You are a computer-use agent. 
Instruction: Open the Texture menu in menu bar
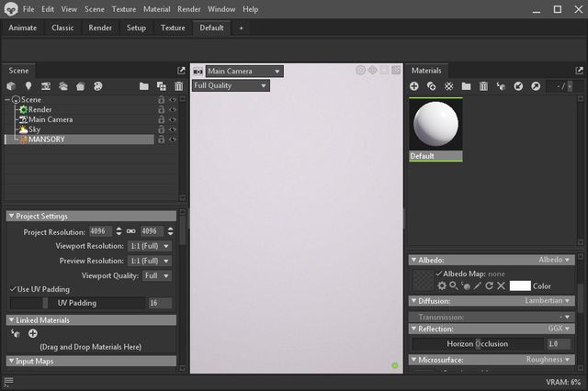[x=123, y=9]
